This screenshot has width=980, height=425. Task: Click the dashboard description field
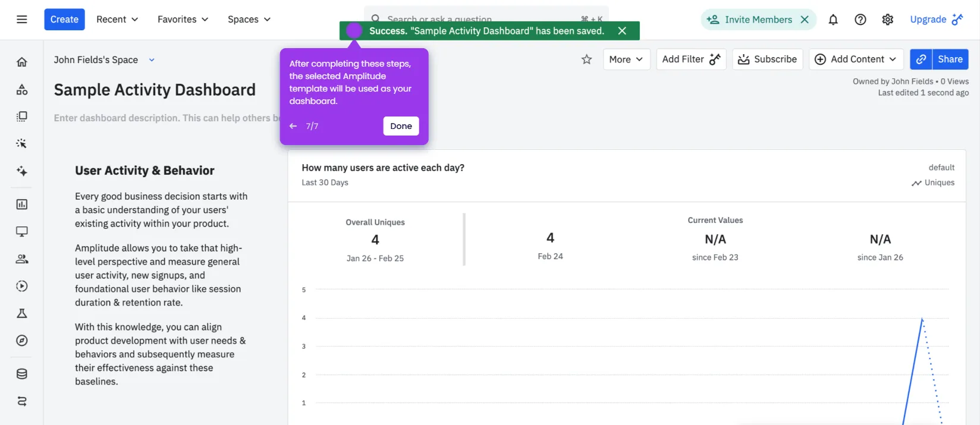(167, 118)
